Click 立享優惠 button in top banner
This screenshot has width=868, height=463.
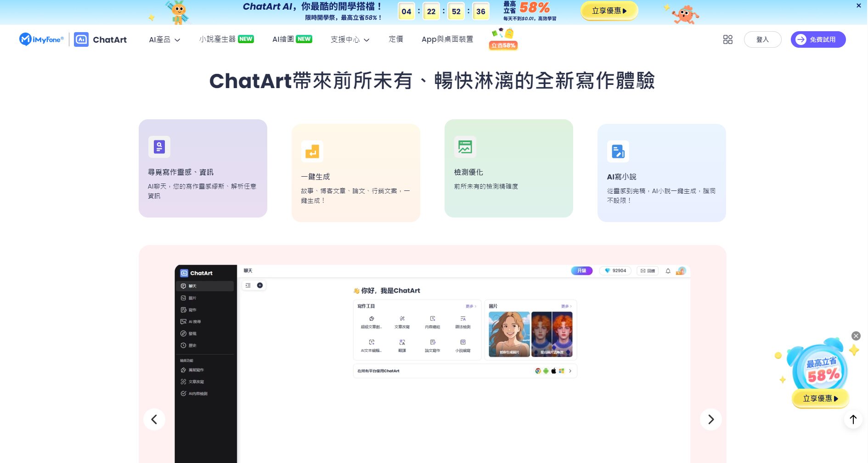pyautogui.click(x=609, y=11)
